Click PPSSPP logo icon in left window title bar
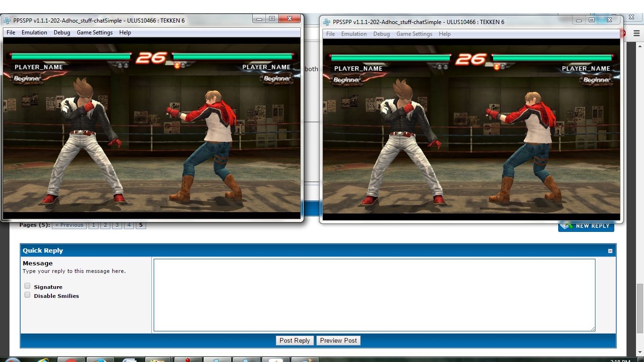The image size is (644, 362). [x=7, y=21]
